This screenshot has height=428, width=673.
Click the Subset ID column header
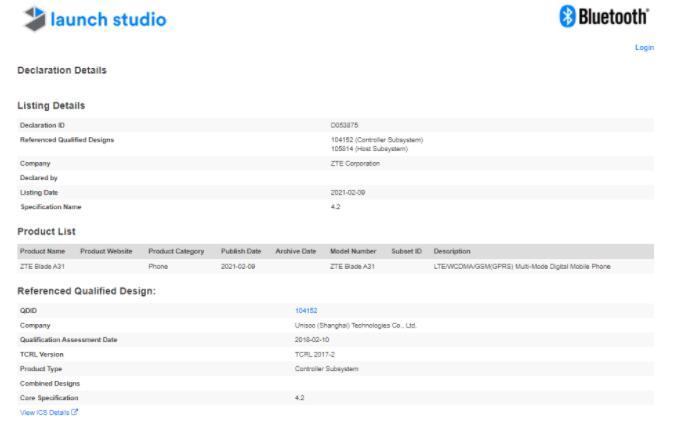tap(406, 251)
